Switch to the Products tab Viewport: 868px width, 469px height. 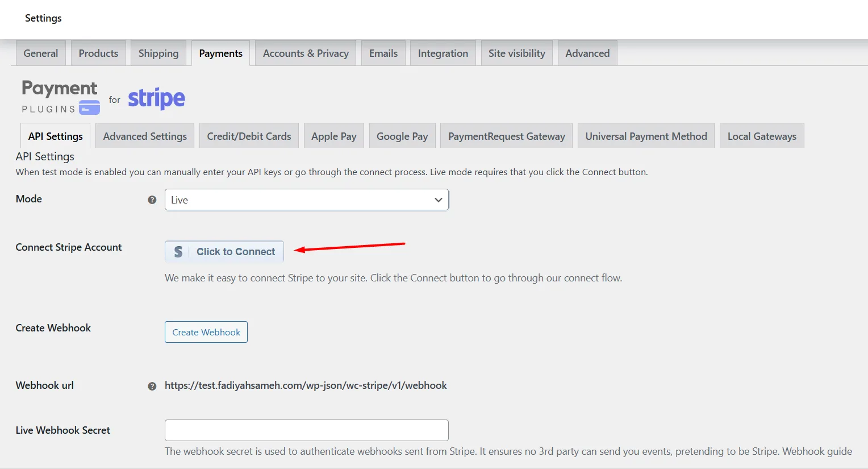tap(98, 53)
